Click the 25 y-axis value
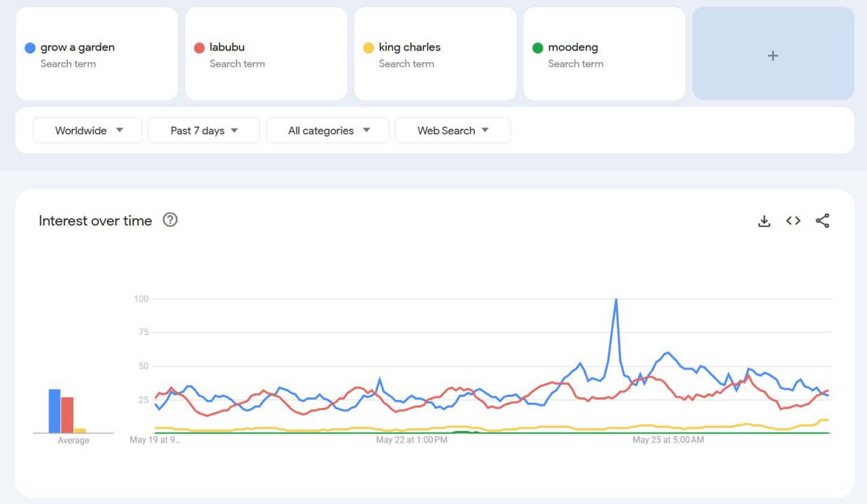This screenshot has width=867, height=504. [x=143, y=400]
